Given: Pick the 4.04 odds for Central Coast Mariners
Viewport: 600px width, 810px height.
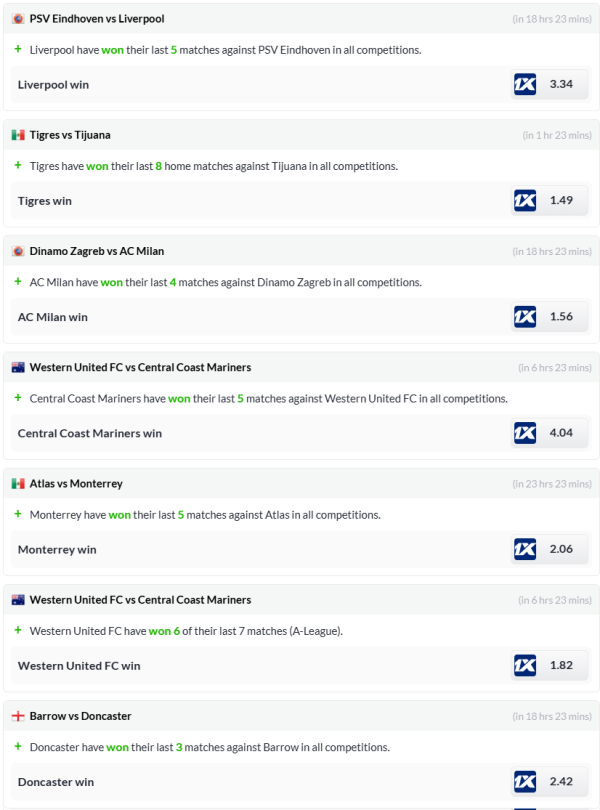Looking at the screenshot, I should pos(561,432).
